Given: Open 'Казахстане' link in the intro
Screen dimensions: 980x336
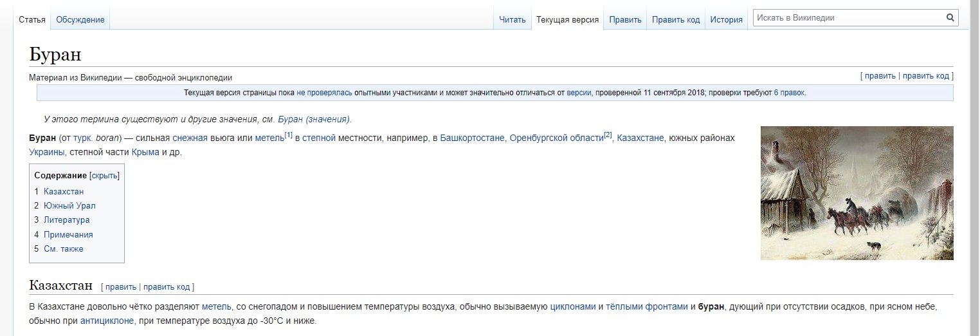Looking at the screenshot, I should click(640, 138).
